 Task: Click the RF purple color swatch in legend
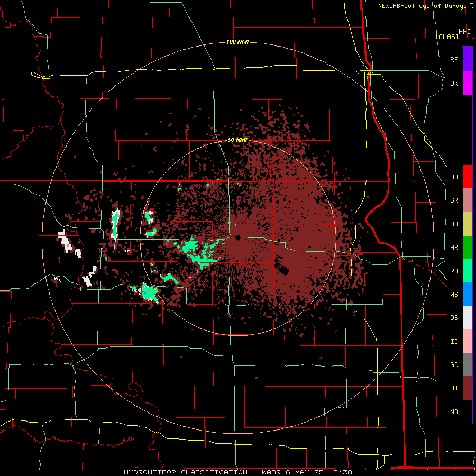point(467,59)
